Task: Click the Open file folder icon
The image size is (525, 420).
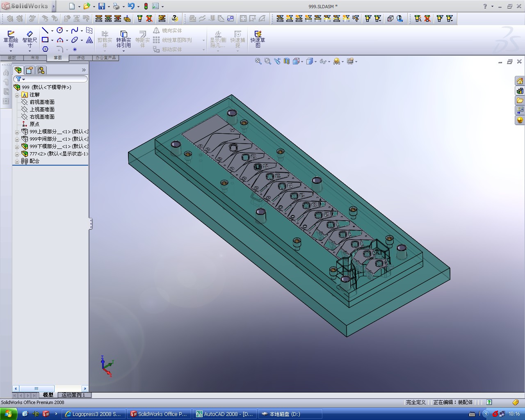Action: pos(87,6)
